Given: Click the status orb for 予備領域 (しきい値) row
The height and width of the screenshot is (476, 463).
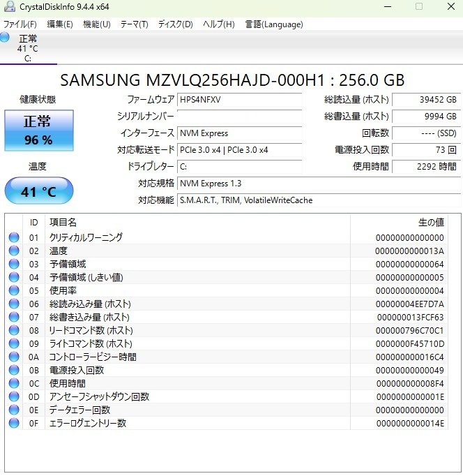Looking at the screenshot, I should [14, 277].
